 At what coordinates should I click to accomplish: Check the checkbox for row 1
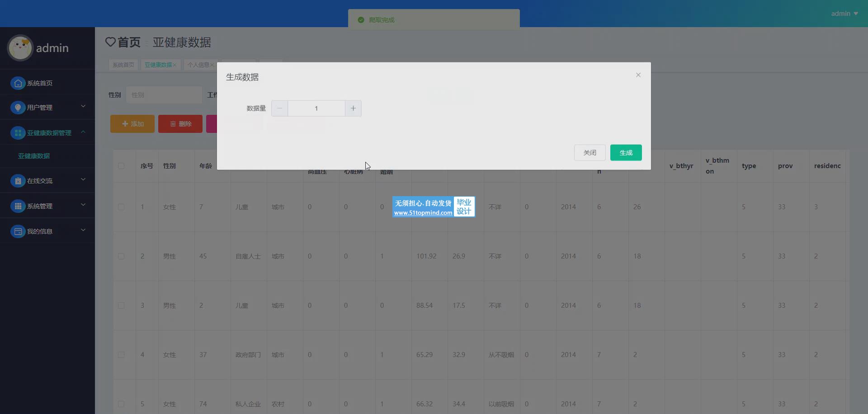point(121,207)
